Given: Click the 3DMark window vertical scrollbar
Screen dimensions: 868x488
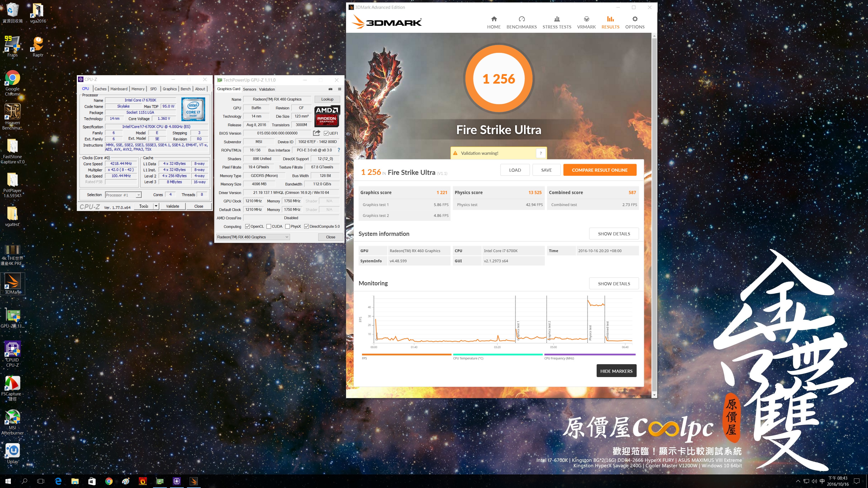Looking at the screenshot, I should (x=654, y=216).
